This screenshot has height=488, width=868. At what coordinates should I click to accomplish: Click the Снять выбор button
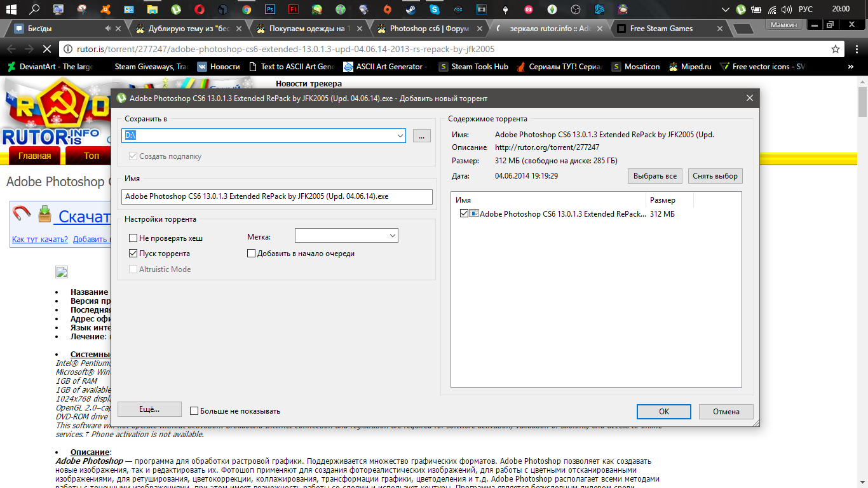coord(715,176)
